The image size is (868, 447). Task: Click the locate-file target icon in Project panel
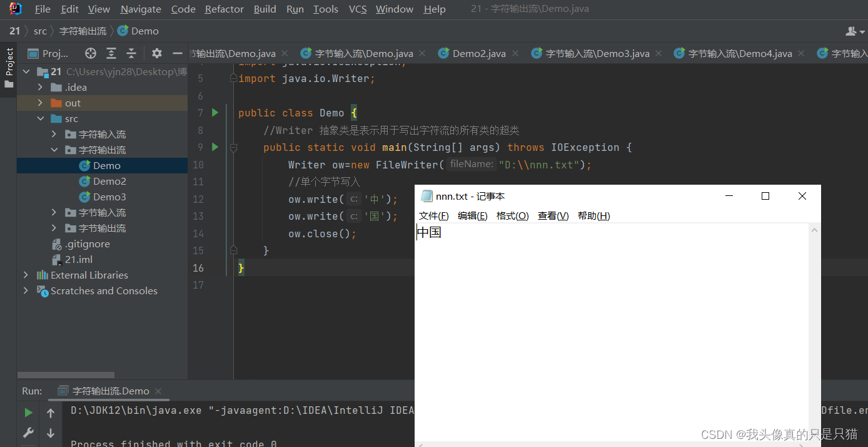(91, 53)
